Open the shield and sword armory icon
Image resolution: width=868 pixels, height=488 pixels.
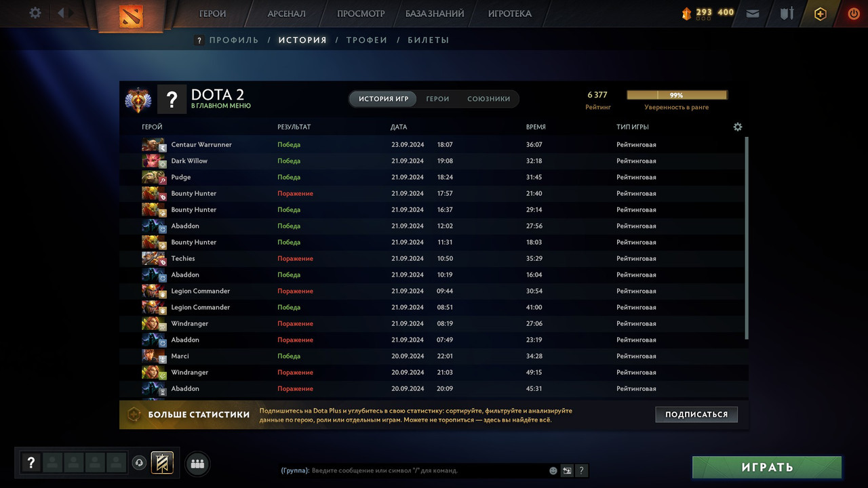[787, 13]
